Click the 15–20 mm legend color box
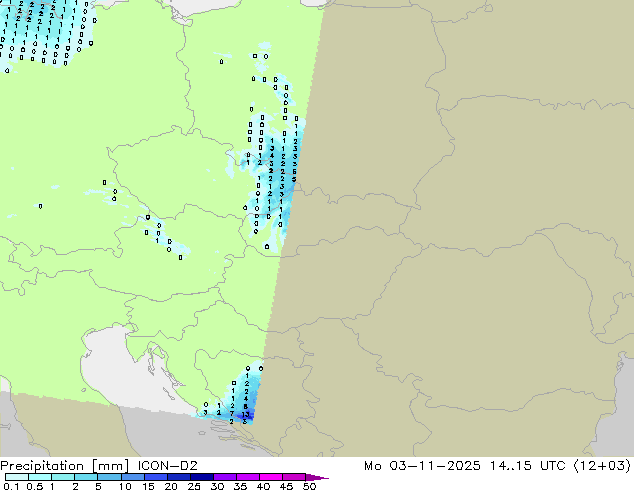Viewport: 634px width, 490px height. (x=155, y=477)
